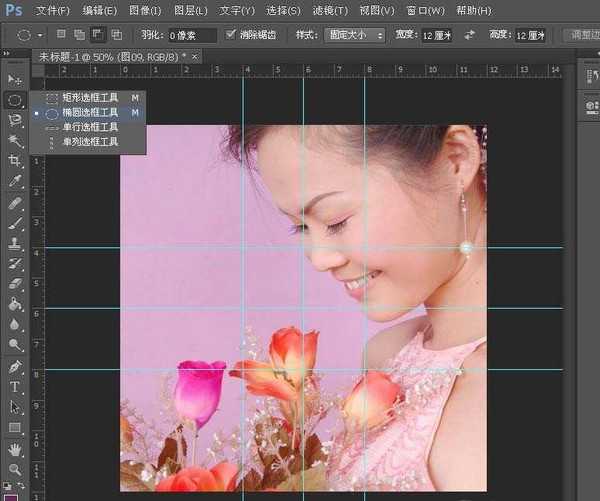Toggle the 消除锯齿 anti-alias checkbox
Screen dimensions: 600x501
pos(233,35)
